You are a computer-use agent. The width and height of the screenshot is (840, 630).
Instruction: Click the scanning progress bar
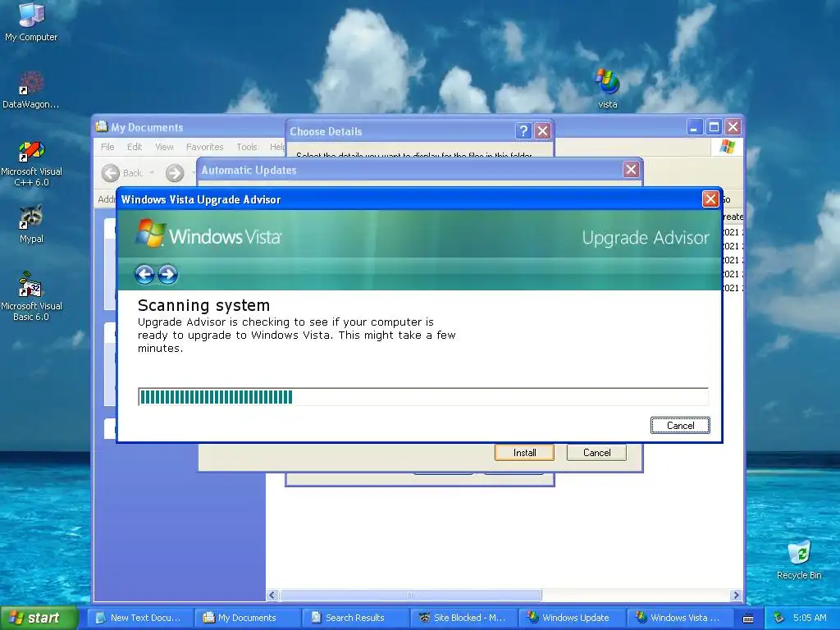[x=423, y=396]
